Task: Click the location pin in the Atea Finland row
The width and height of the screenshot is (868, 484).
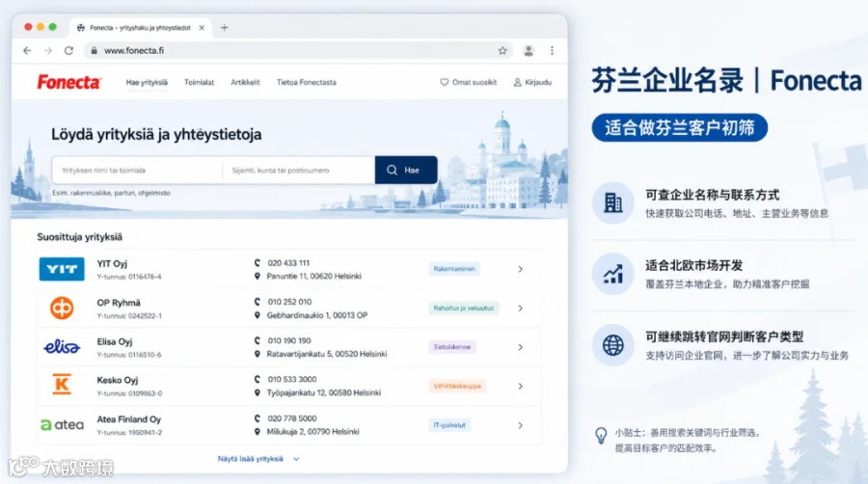Action: click(x=257, y=431)
